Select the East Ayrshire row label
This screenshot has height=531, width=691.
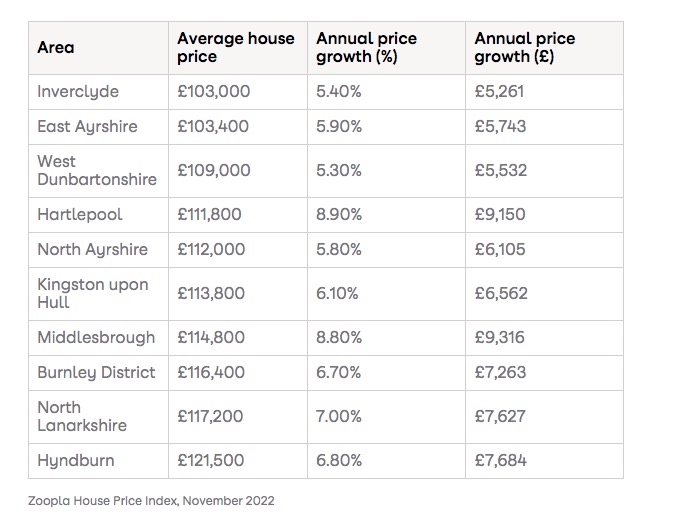pos(87,127)
